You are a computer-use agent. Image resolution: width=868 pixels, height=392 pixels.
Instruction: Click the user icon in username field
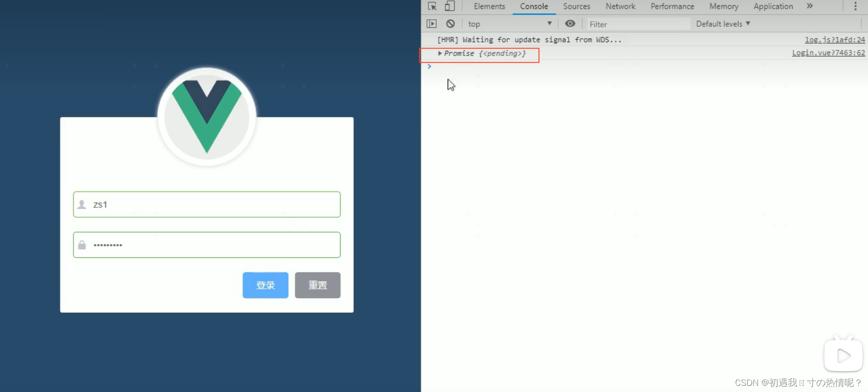[x=82, y=204]
